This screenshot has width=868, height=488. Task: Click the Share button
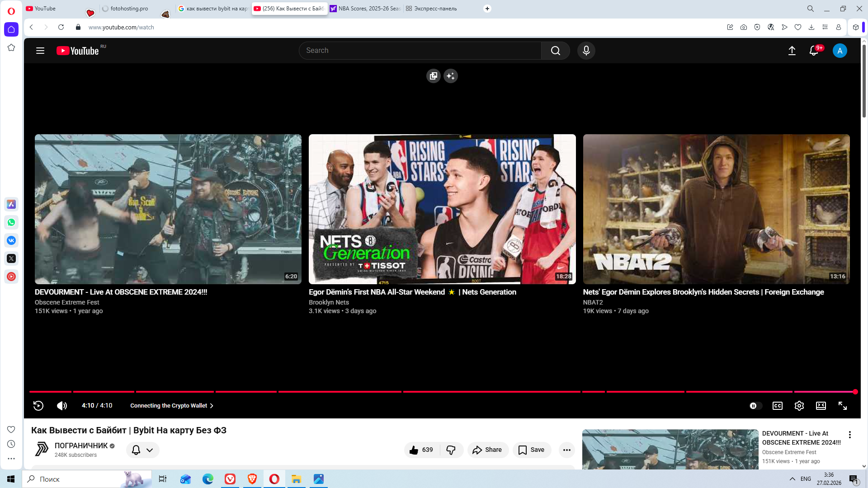(x=487, y=450)
